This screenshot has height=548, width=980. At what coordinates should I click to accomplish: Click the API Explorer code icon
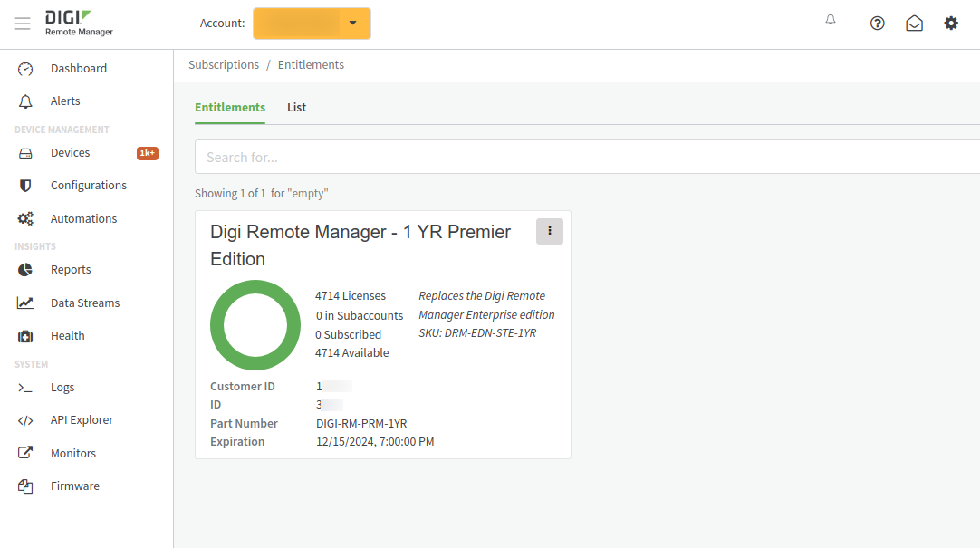point(25,420)
